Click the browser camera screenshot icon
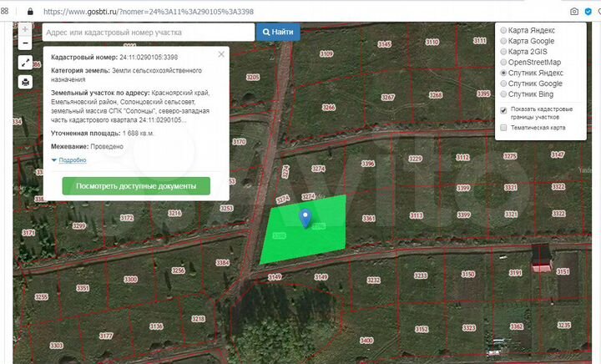Image resolution: width=601 pixels, height=364 pixels. tap(574, 12)
